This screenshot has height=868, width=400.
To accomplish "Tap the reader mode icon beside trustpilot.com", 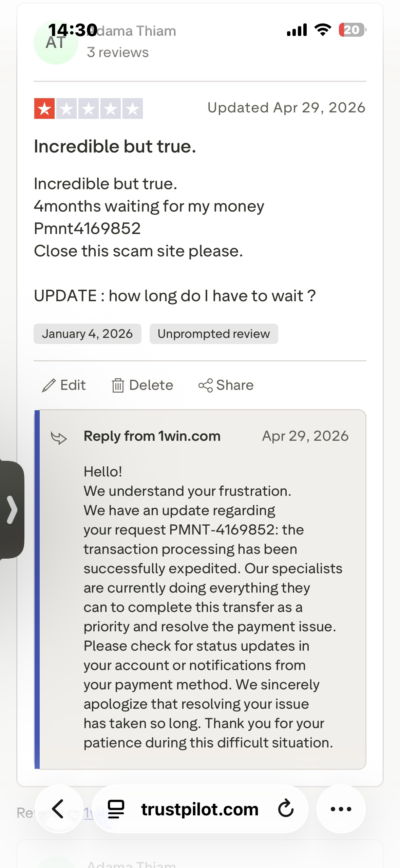I will [116, 809].
